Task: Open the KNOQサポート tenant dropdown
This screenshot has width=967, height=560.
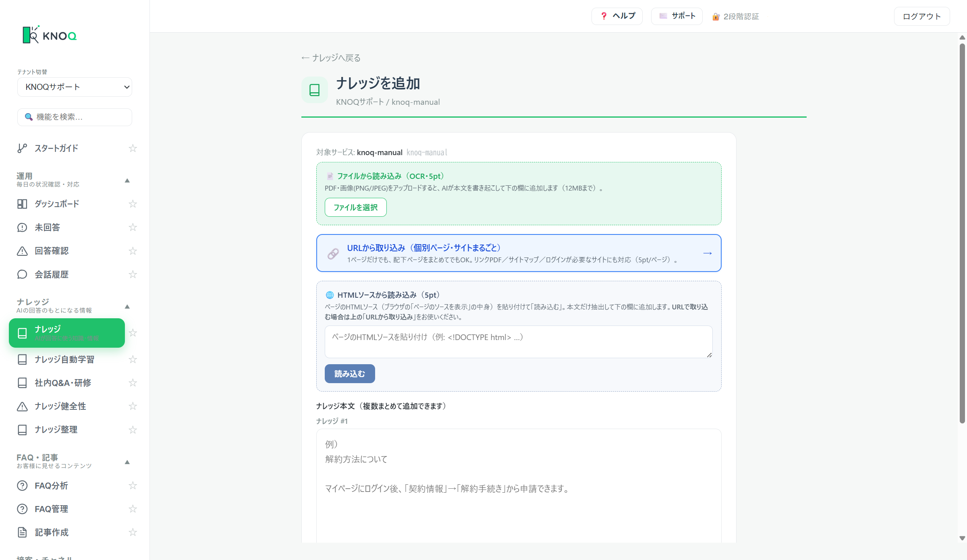Action: (x=75, y=87)
